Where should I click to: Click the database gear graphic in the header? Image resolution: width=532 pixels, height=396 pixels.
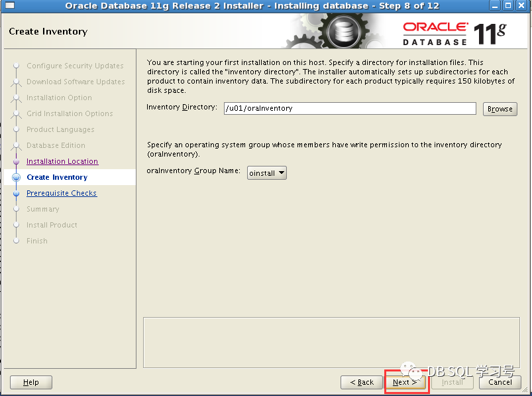coord(343,32)
